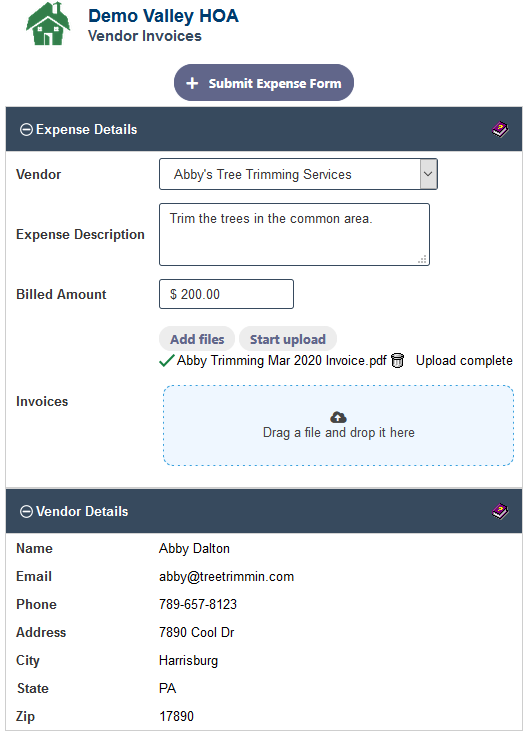532x744 pixels.
Task: Open the Vendor dropdown arrow
Action: coord(428,174)
